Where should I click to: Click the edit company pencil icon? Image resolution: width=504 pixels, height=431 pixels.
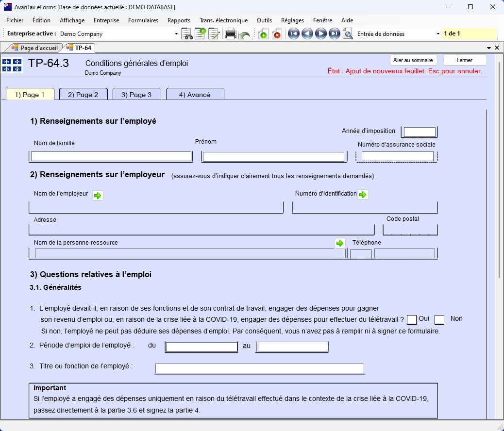pyautogui.click(x=214, y=34)
